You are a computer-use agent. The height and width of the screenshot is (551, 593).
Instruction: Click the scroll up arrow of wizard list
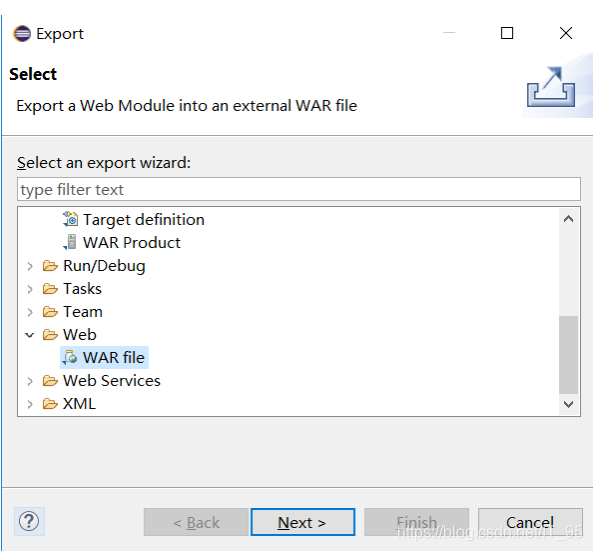(x=568, y=219)
